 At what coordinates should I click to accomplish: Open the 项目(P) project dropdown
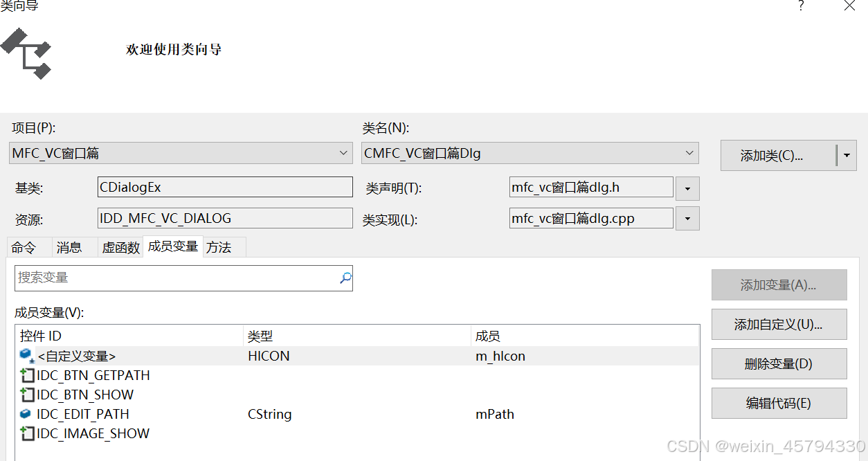344,153
